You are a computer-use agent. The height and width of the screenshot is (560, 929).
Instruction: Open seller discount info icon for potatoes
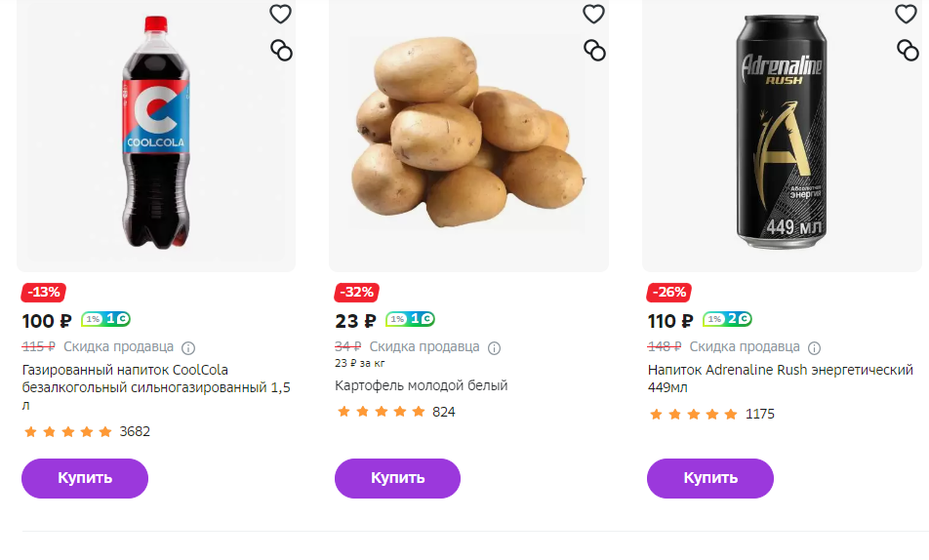click(494, 348)
